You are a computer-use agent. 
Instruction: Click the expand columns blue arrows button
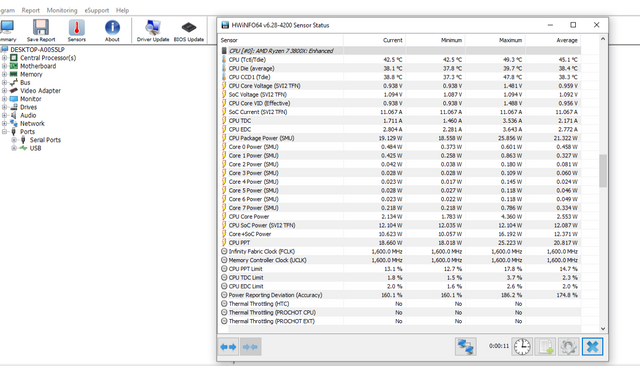pos(229,347)
